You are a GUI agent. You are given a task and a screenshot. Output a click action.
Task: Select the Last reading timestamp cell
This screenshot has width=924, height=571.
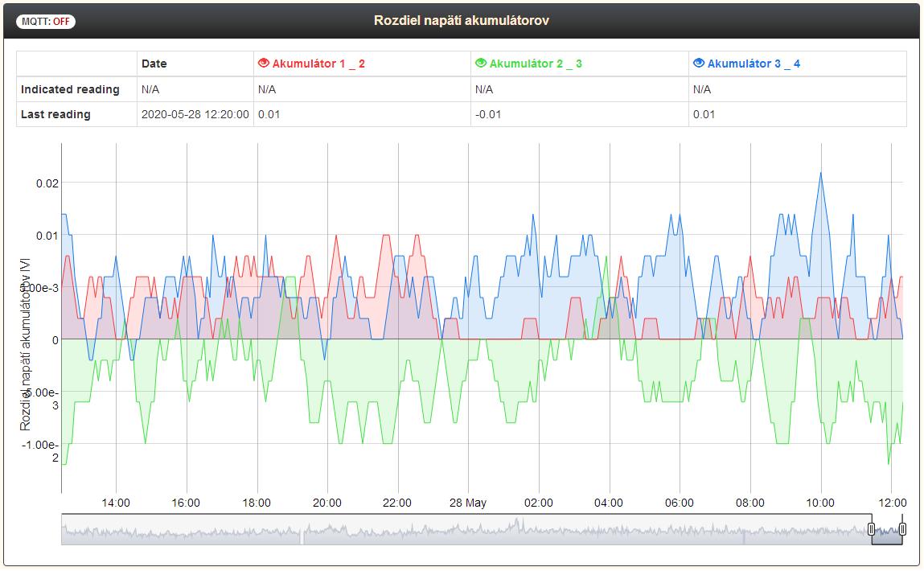point(195,114)
